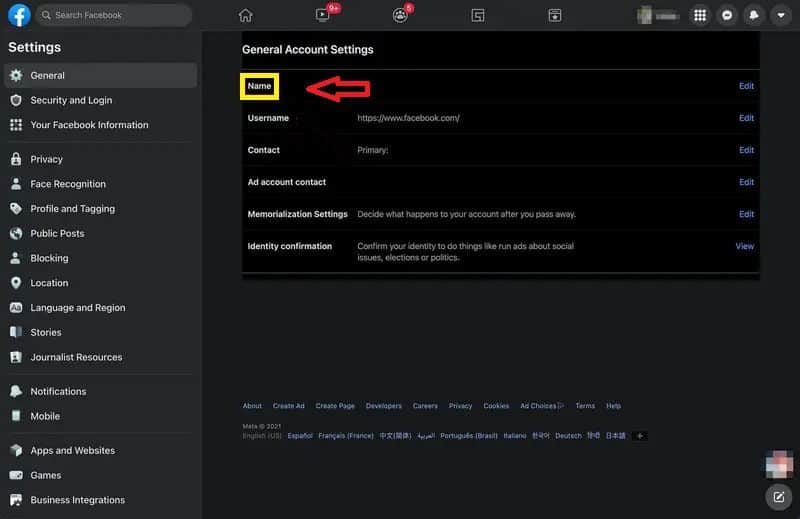The width and height of the screenshot is (800, 519).
Task: Click the Profile and Tagging tag icon
Action: [x=16, y=209]
